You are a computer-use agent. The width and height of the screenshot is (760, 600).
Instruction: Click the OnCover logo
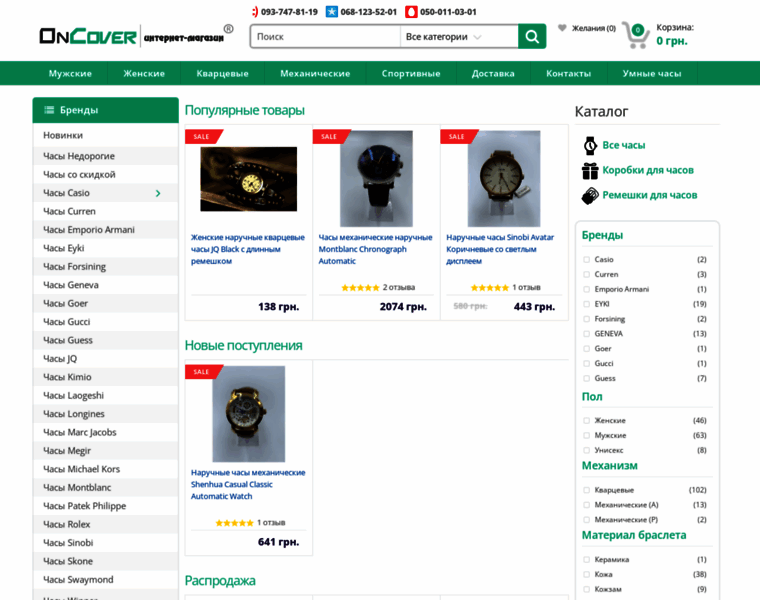(x=88, y=36)
